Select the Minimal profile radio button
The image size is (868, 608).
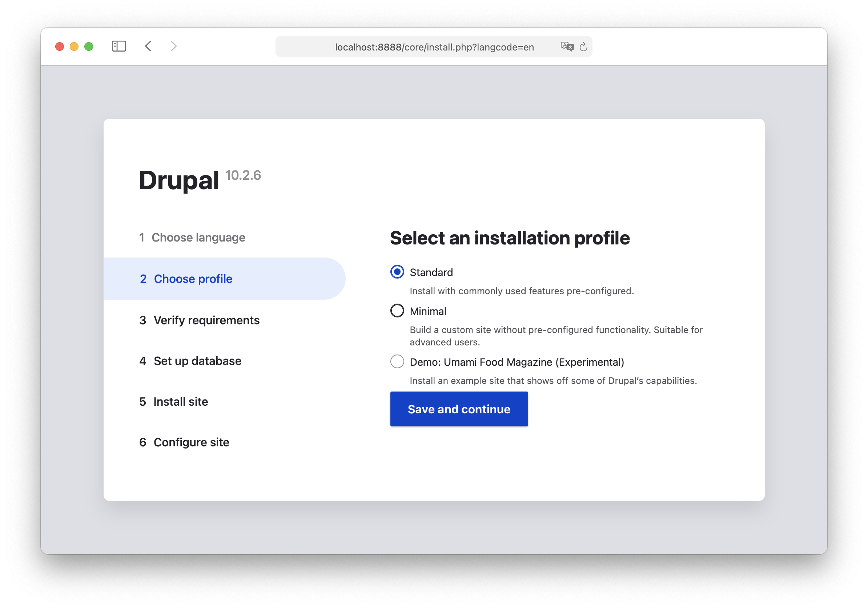tap(397, 311)
